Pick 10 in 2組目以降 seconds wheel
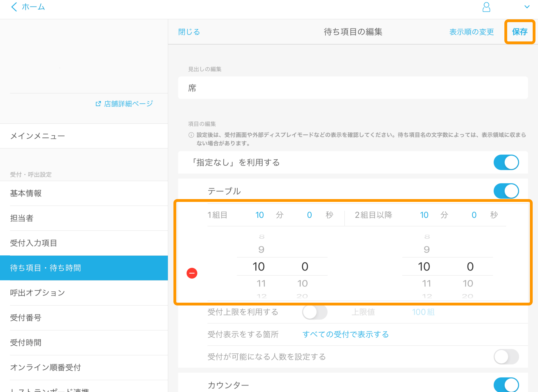Viewport: 538px width, 392px height. pyautogui.click(x=468, y=283)
